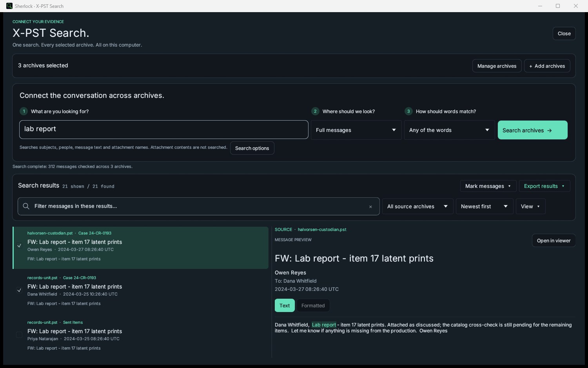Viewport: 588px width, 368px height.
Task: Open the View options dropdown
Action: coord(530,206)
